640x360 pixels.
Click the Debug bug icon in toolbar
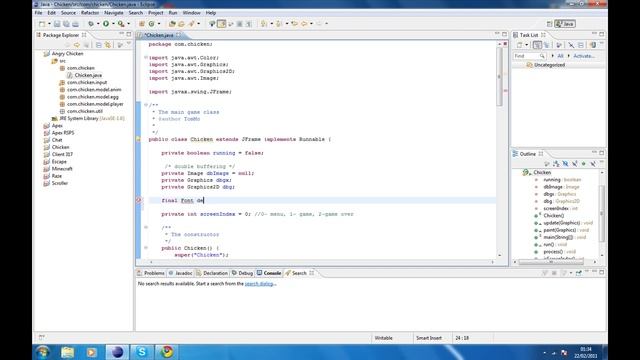pyautogui.click(x=91, y=24)
